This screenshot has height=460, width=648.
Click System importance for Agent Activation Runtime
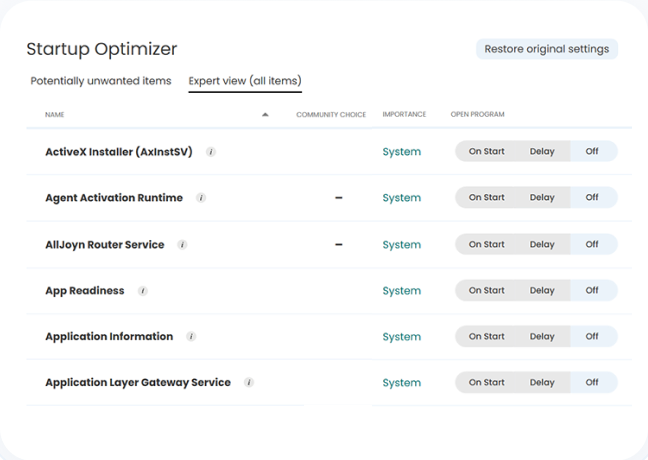pos(402,198)
